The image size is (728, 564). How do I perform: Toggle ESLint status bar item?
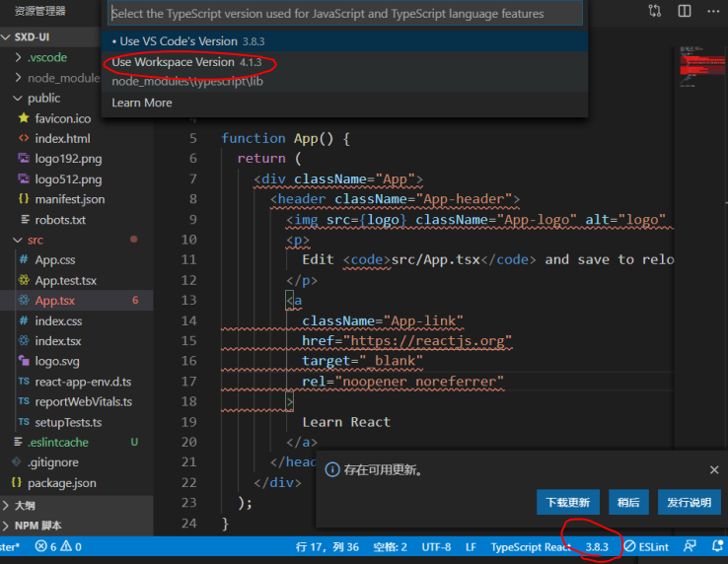[x=646, y=546]
